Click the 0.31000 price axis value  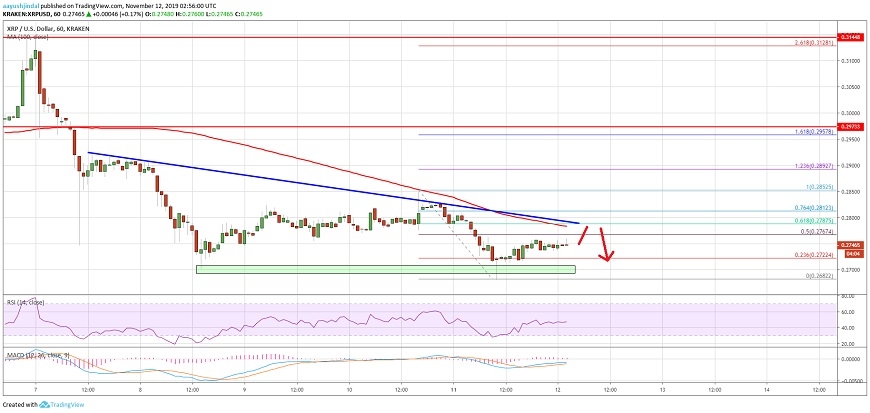click(853, 61)
